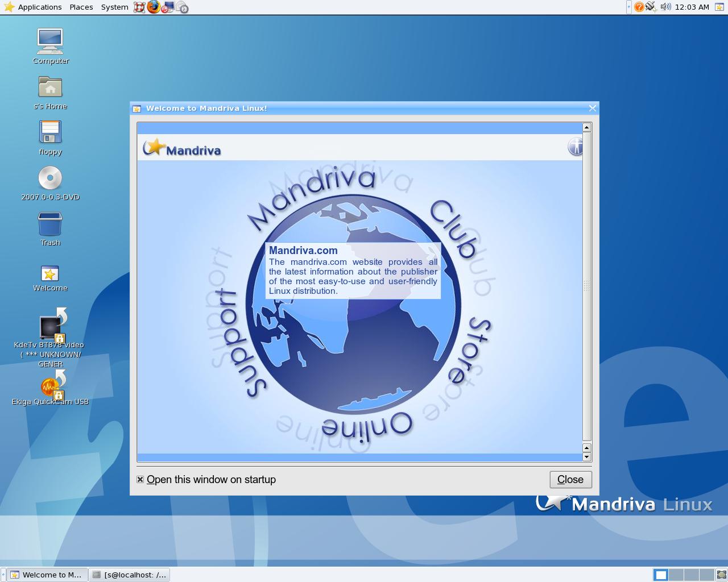This screenshot has width=728, height=582.
Task: Click the welcome window title bar icon
Action: click(x=136, y=109)
